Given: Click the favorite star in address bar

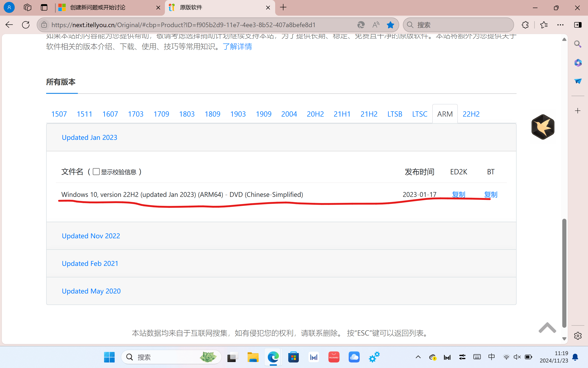Looking at the screenshot, I should pyautogui.click(x=390, y=25).
